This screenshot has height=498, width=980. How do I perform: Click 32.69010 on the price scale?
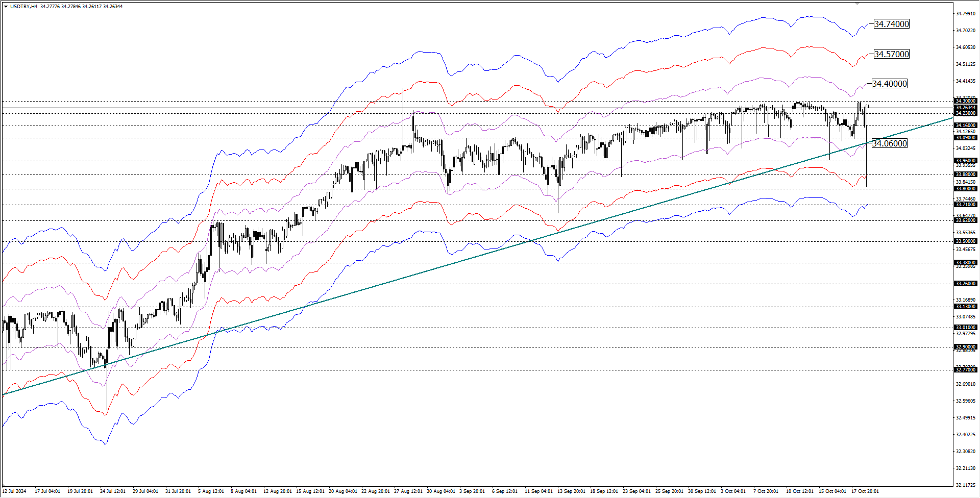[x=966, y=384]
